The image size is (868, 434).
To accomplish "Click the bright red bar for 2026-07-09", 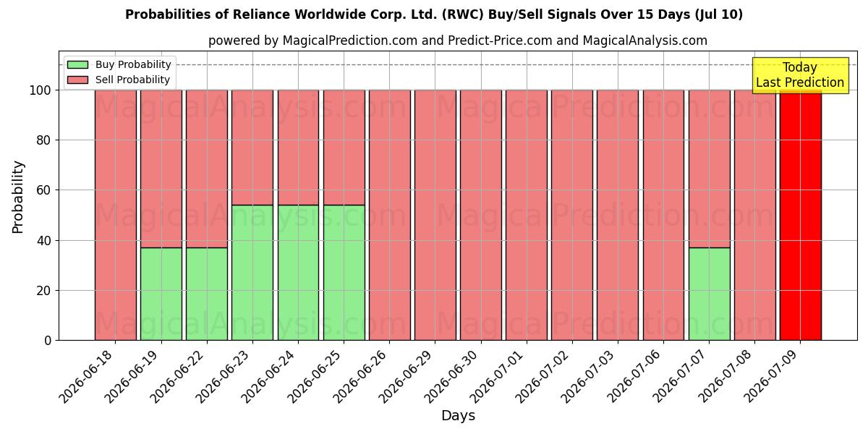I will click(x=800, y=215).
